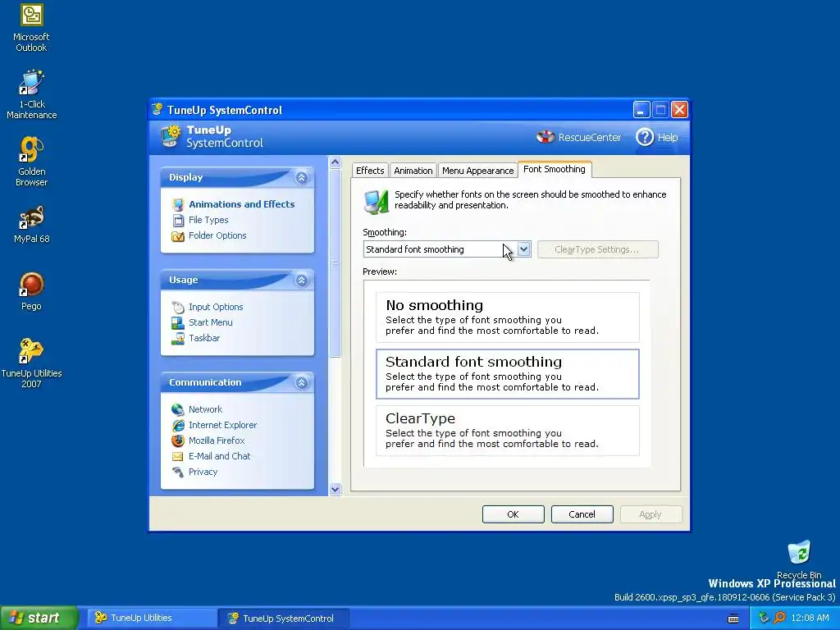Switch to the Effects tab
The image size is (840, 630).
tap(370, 171)
